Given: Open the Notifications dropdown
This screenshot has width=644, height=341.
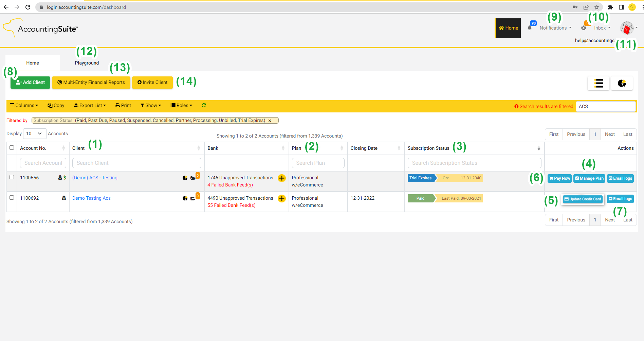Looking at the screenshot, I should [x=555, y=28].
